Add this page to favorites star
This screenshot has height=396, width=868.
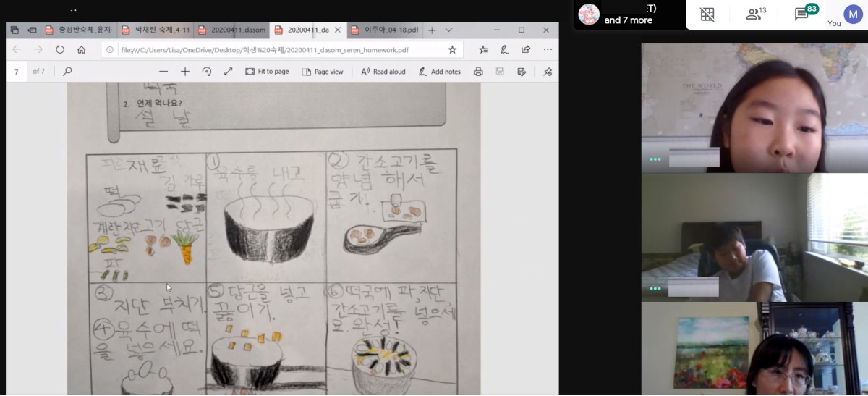tap(452, 50)
